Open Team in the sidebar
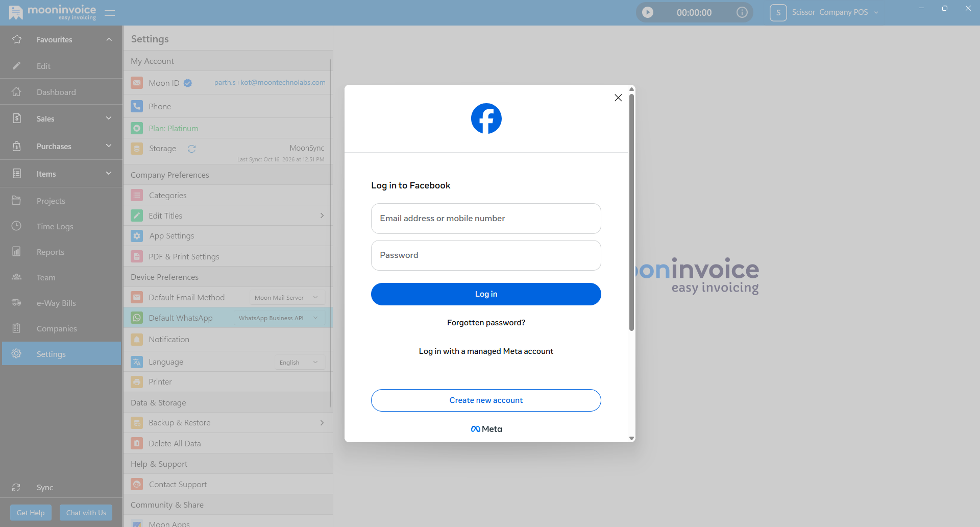The image size is (980, 527). click(x=61, y=277)
